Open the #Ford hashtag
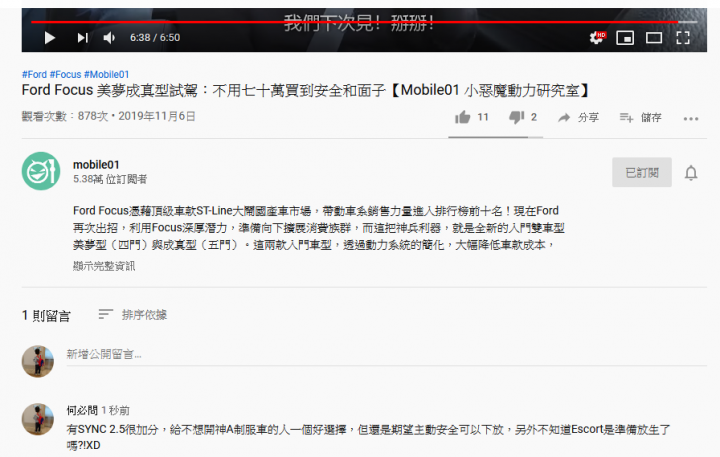 [x=34, y=74]
